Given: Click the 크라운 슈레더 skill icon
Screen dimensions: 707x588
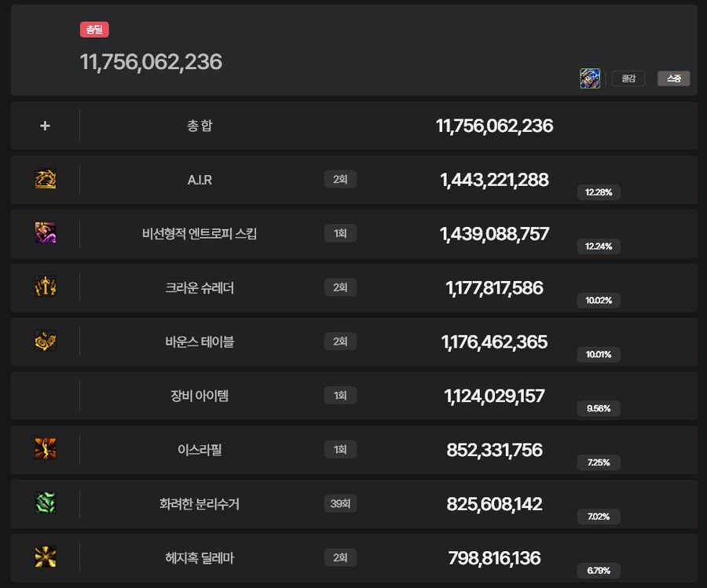Looking at the screenshot, I should [x=45, y=287].
